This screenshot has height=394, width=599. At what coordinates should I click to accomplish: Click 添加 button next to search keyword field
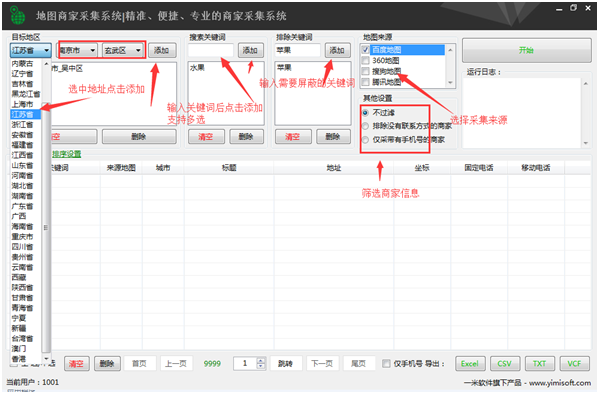tap(250, 50)
